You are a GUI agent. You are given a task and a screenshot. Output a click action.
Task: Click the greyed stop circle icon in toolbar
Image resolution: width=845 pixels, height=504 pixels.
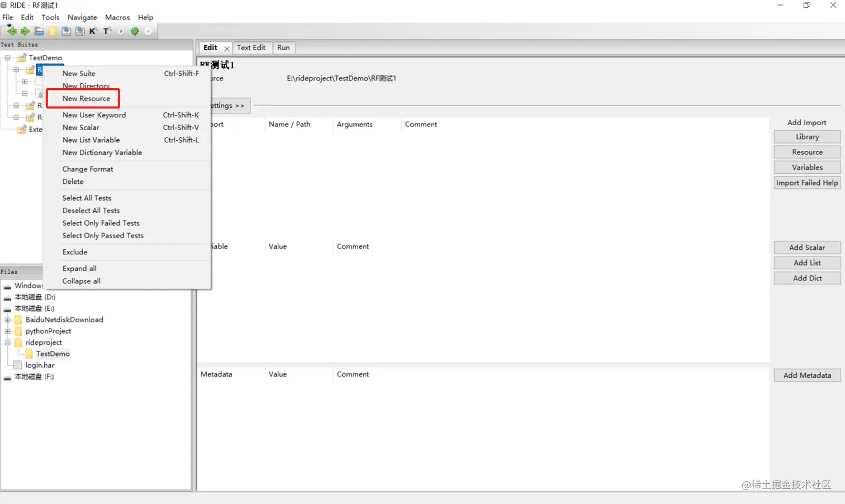[148, 31]
